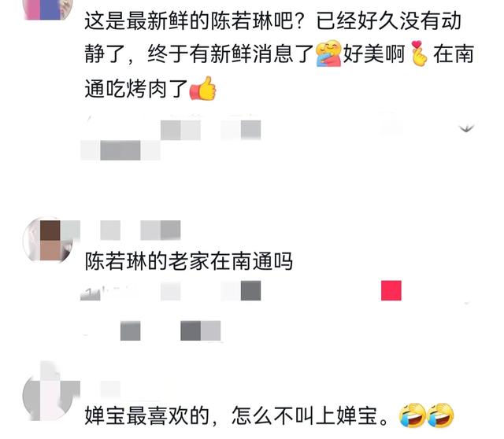
Task: Tap the finger heart emoji
Action: click(419, 53)
